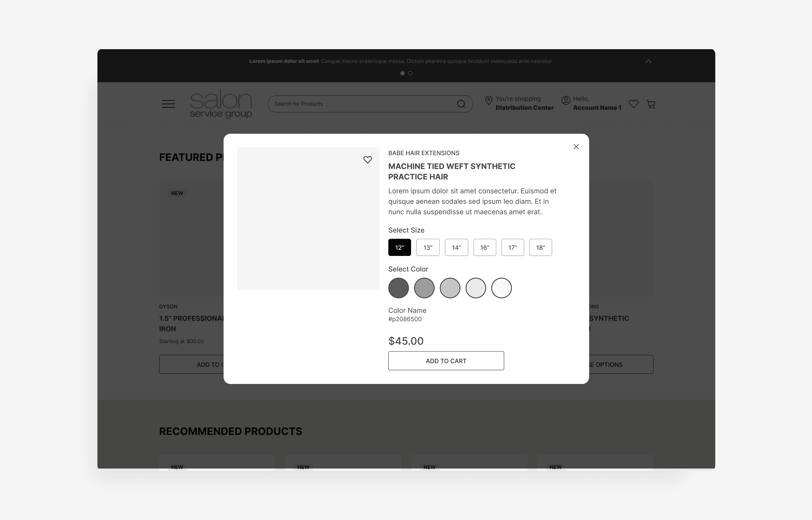Collapse the announcement bar chevron
Screen dimensions: 812x520
[x=648, y=61]
